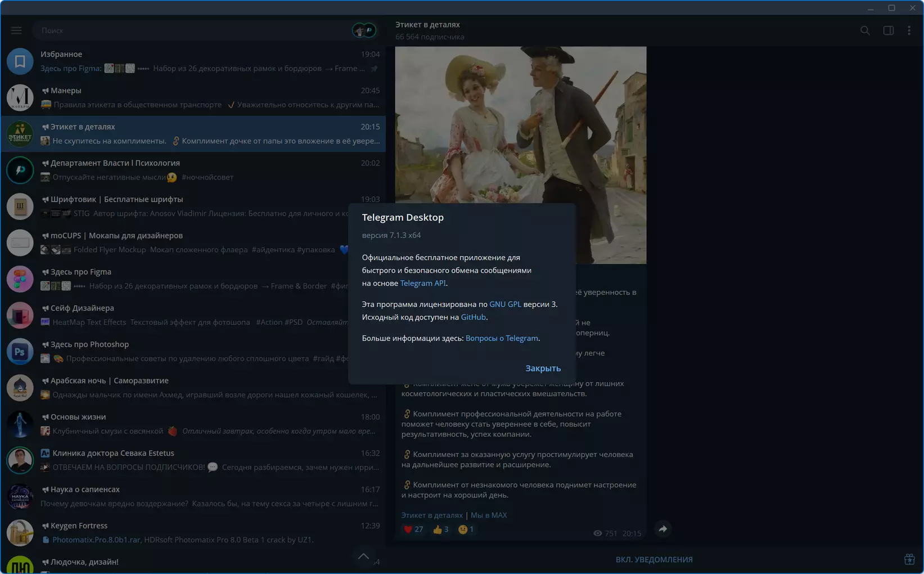Click ВКЛ. УВЕДОМЛЕНИЯ to unmute channel
The height and width of the screenshot is (574, 924).
[x=654, y=559]
